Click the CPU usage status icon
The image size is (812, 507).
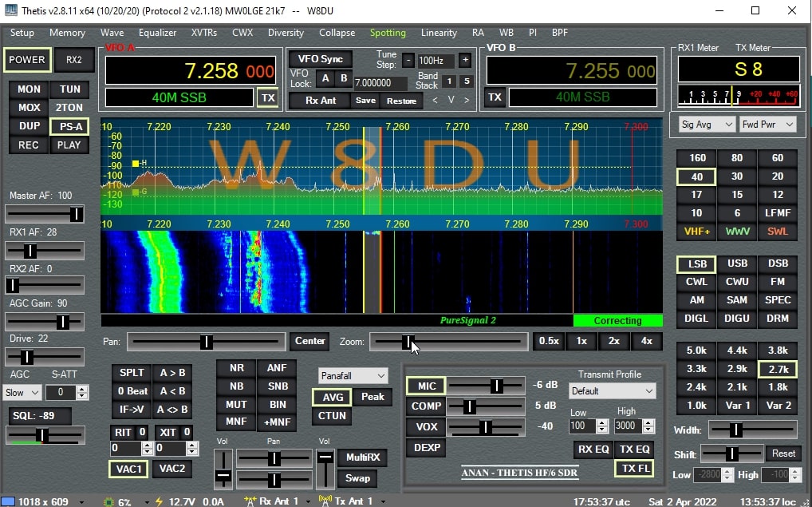click(109, 501)
